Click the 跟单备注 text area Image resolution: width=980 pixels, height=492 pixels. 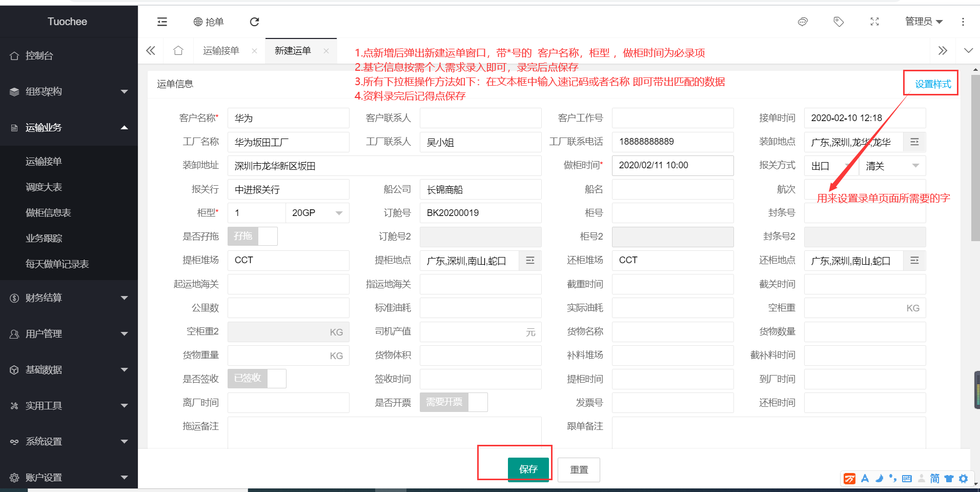click(769, 432)
